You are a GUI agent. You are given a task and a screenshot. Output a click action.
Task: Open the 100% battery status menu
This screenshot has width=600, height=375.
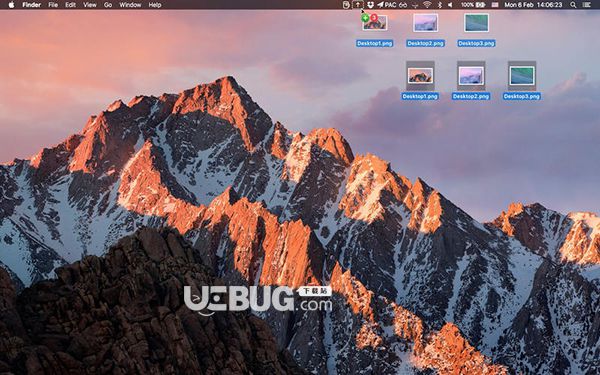point(473,5)
